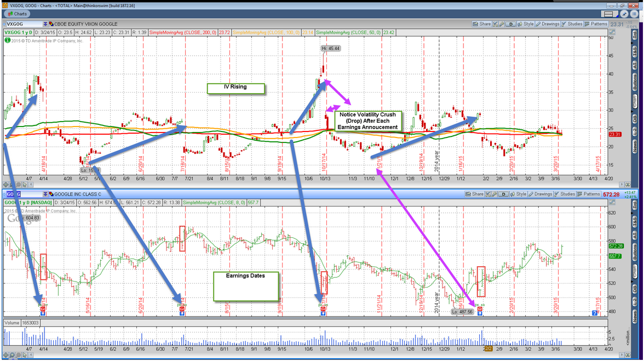Click the green SimpleMovingAvg (CLOSE, 50, 0) label
Screen dimensions: 644x361
(x=348, y=32)
